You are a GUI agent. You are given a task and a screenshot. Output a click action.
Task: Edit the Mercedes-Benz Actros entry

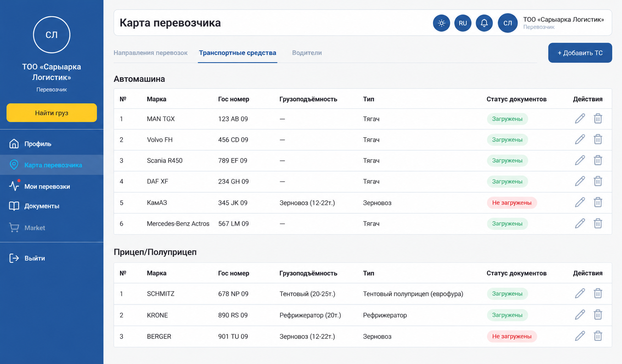(580, 223)
